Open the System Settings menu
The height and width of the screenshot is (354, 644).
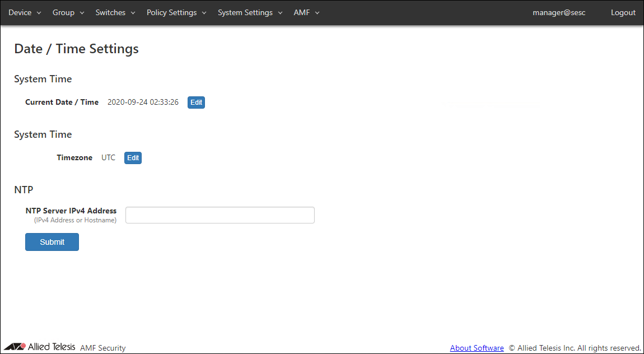(x=250, y=12)
